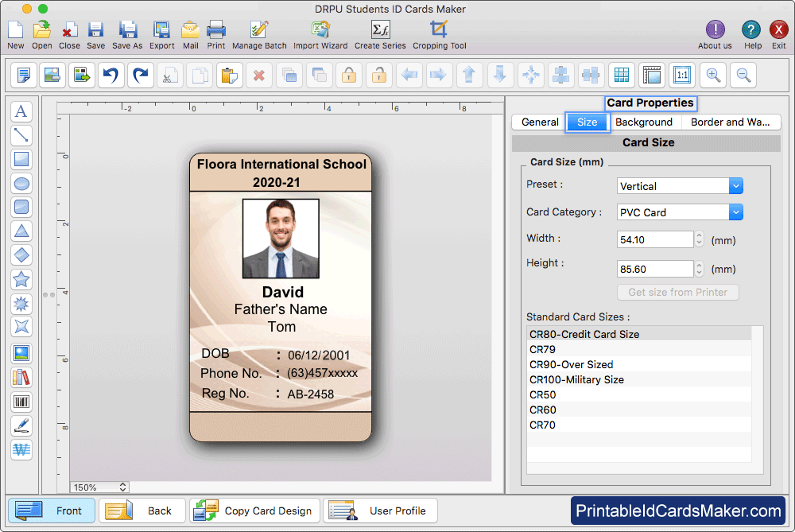Click the Paste clipboard icon
Image resolution: width=795 pixels, height=532 pixels.
point(229,75)
